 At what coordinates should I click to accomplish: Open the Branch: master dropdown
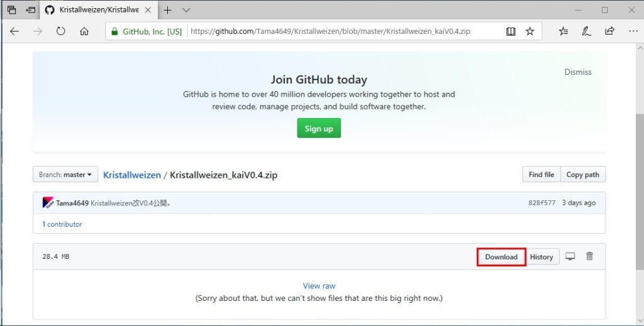pyautogui.click(x=65, y=174)
